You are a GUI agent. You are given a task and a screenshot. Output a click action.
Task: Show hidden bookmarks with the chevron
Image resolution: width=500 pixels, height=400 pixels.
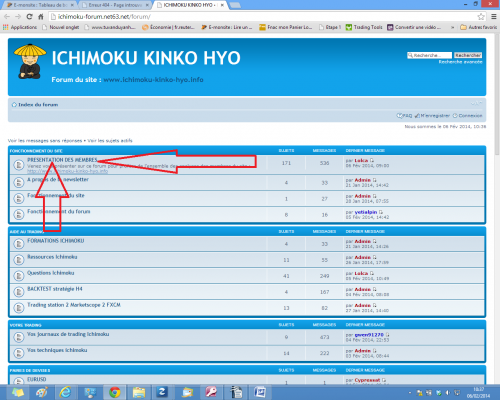[452, 27]
